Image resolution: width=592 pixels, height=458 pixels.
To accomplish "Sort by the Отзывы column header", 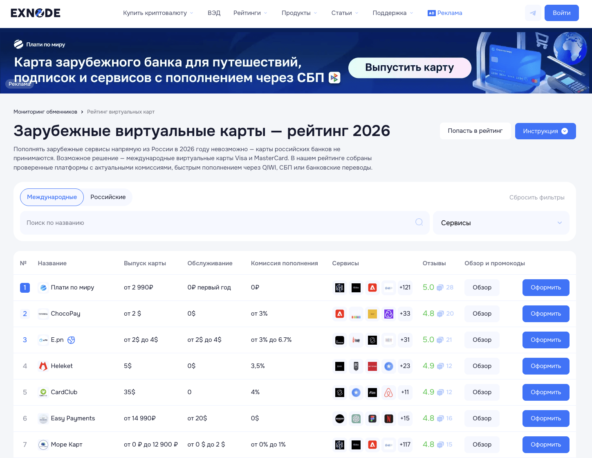I will pyautogui.click(x=434, y=263).
